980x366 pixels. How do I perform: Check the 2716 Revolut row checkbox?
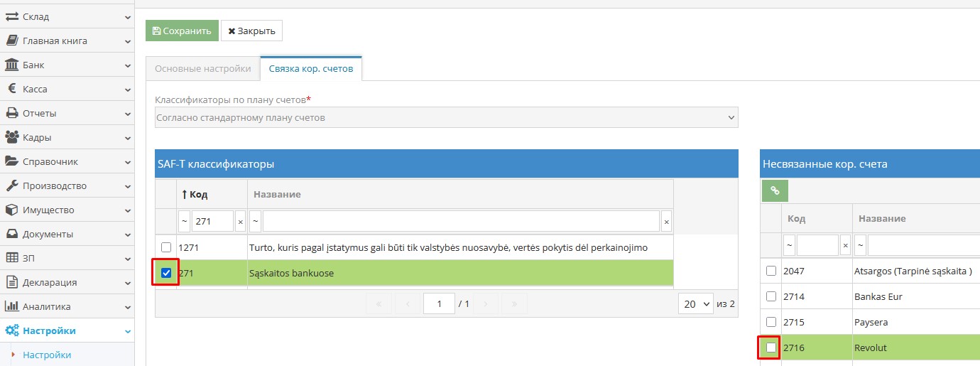tap(771, 348)
